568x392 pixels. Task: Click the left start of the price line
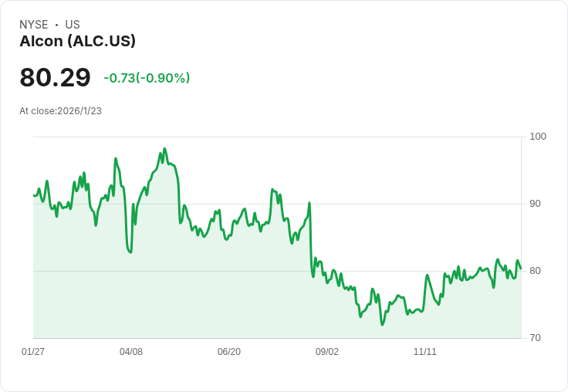(34, 195)
